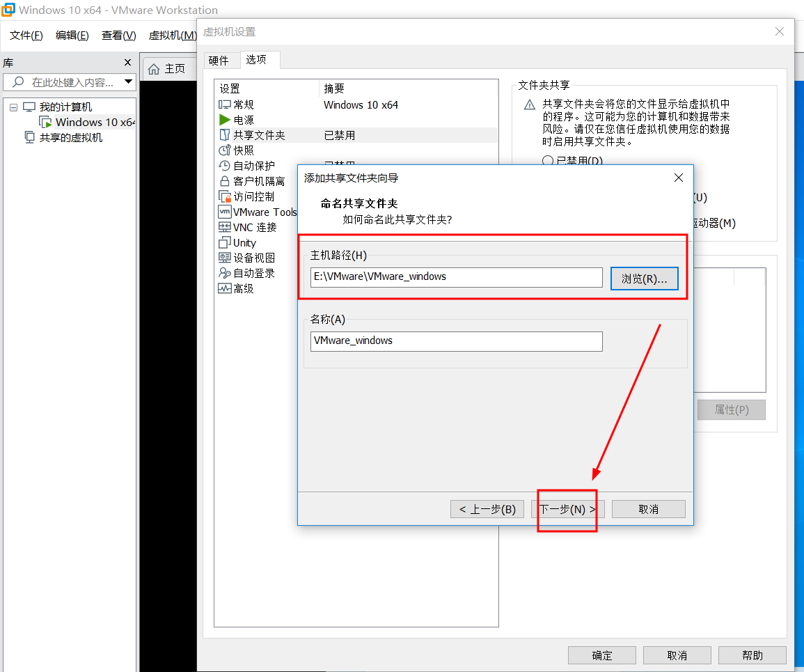Click 确定 button in 虚拟机设置
The width and height of the screenshot is (804, 672).
[602, 655]
